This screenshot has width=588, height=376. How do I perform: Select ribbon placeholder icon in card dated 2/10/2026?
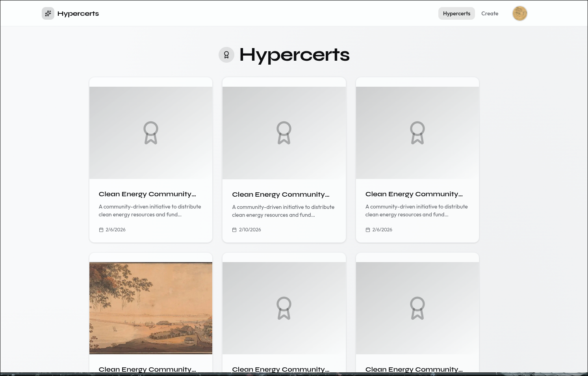click(284, 133)
